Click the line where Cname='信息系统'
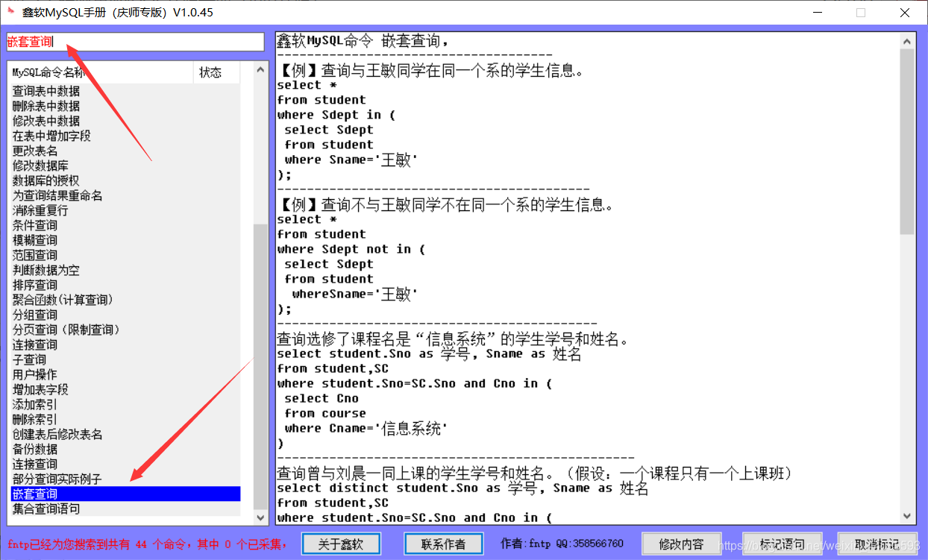Screen dimensions: 928x560 coord(366,428)
